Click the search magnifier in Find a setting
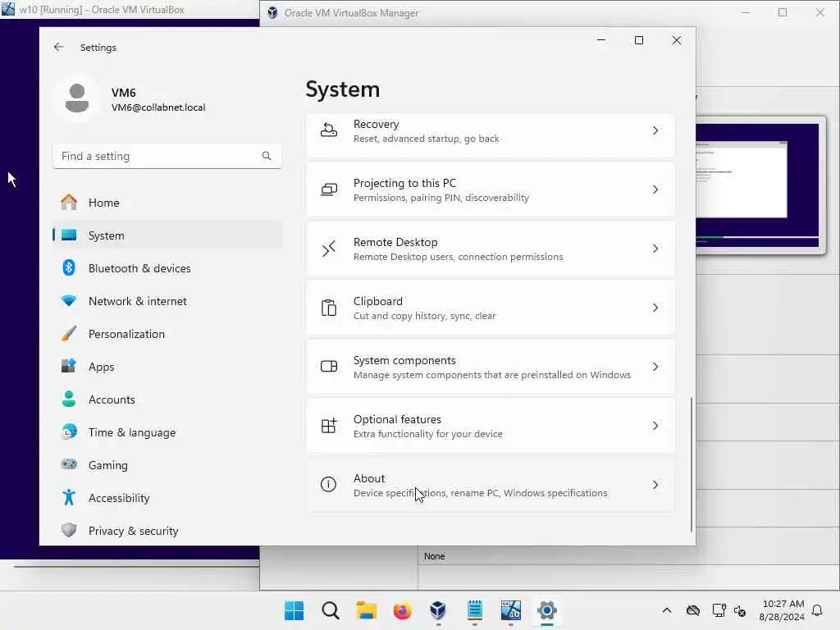 point(267,156)
